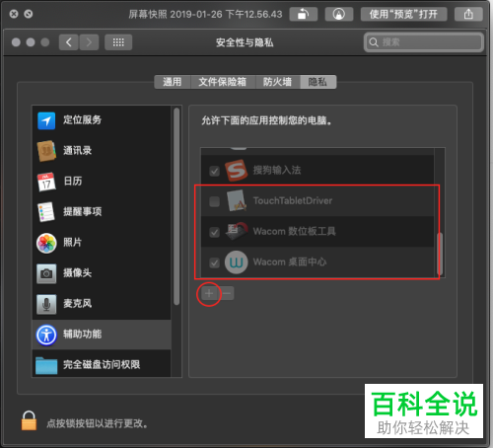Click the 定位服务 label in sidebar

[x=83, y=119]
